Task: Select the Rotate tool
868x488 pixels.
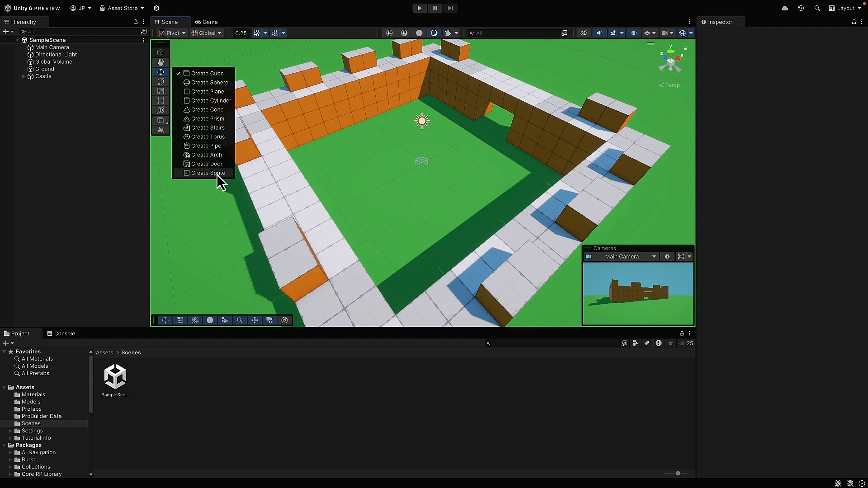Action: (x=160, y=82)
